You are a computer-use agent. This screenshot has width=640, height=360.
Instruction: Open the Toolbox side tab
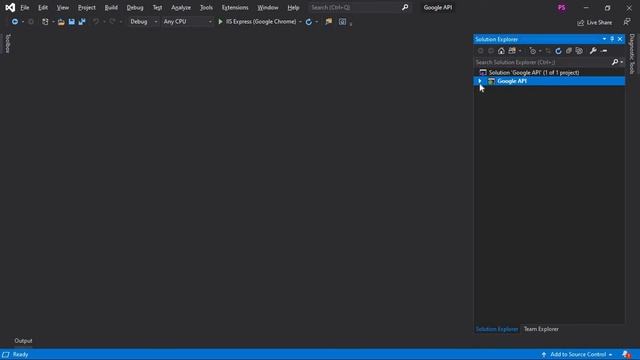click(7, 43)
